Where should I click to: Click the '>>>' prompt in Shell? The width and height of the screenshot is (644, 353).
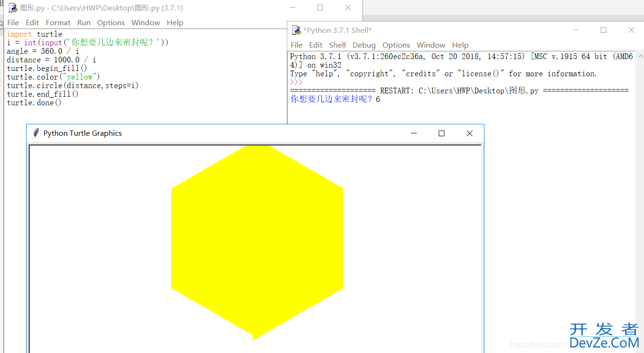point(296,82)
